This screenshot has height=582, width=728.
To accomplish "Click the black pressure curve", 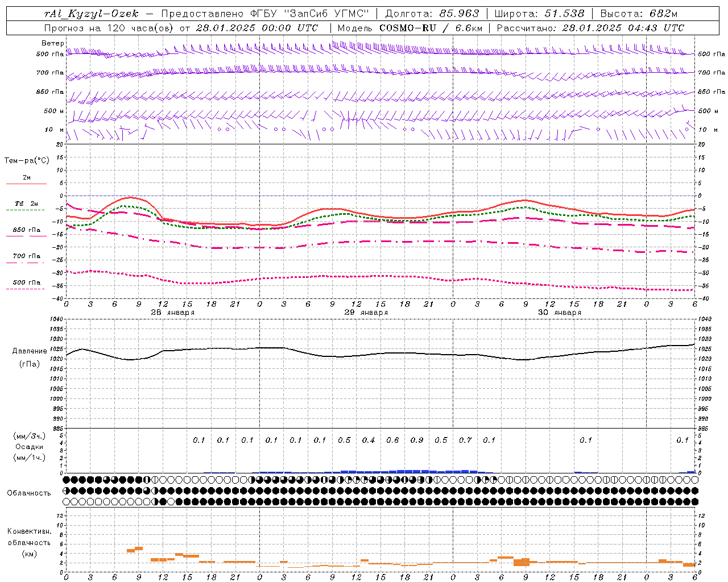I will [381, 354].
